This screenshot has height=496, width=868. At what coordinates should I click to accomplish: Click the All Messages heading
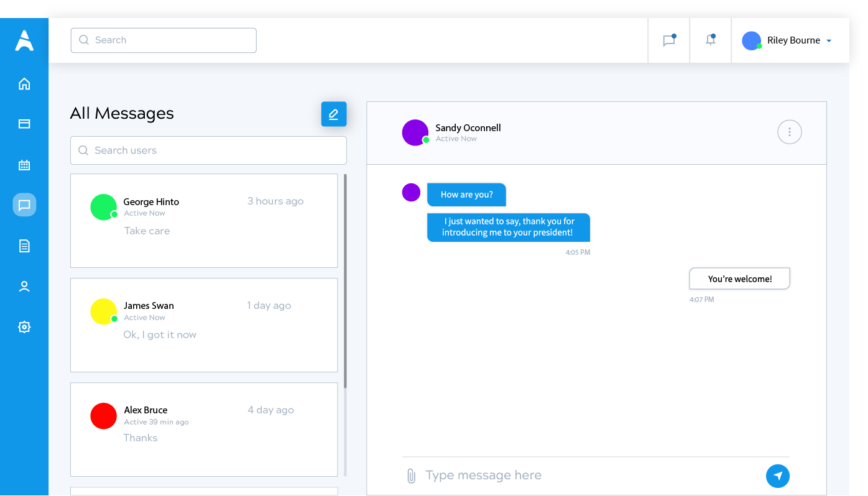coord(122,113)
